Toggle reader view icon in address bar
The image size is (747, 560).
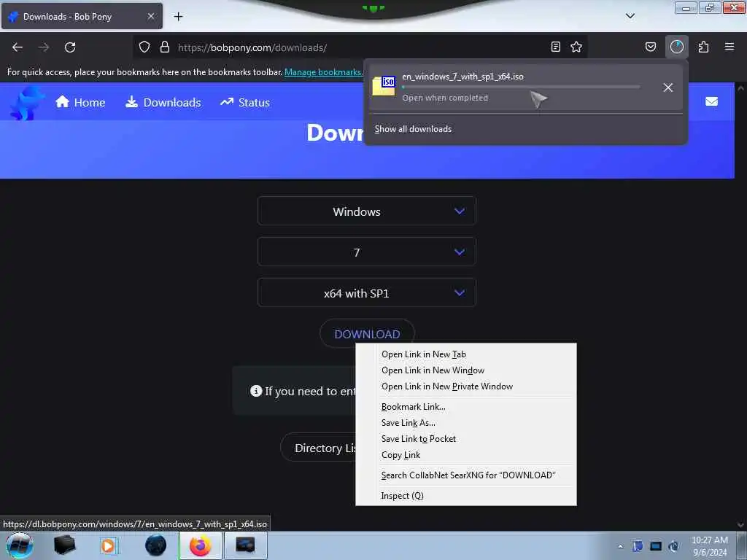[x=555, y=47]
